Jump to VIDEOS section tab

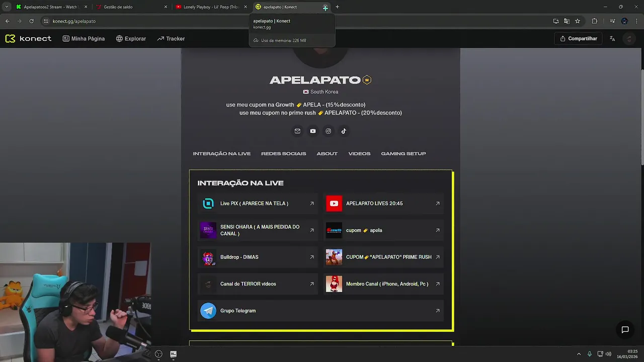click(359, 153)
